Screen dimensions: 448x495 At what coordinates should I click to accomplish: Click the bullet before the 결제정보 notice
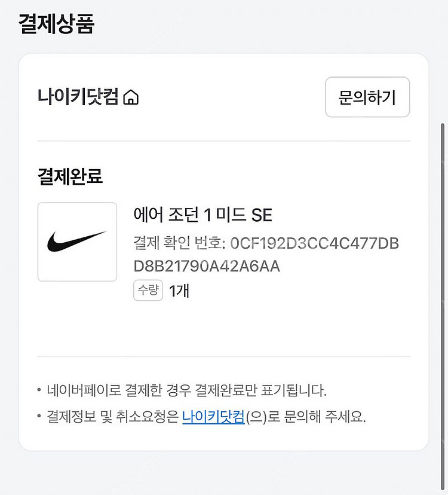point(39,417)
